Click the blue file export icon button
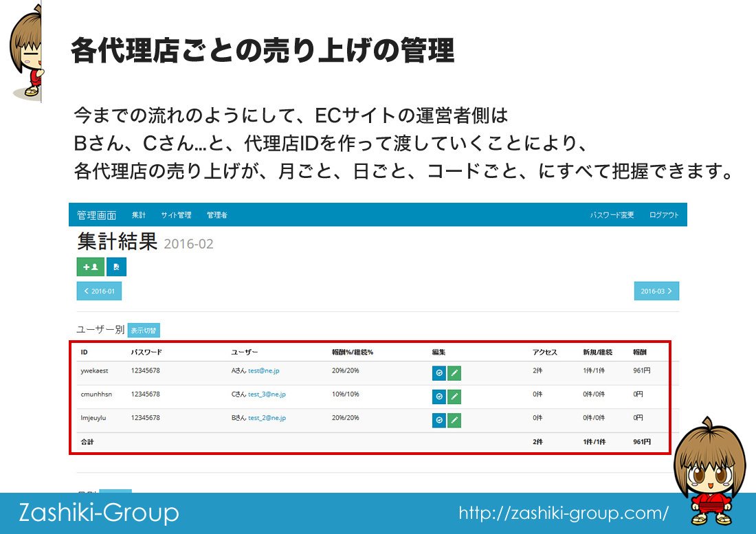Screen dimensions: 756x534 (116, 267)
